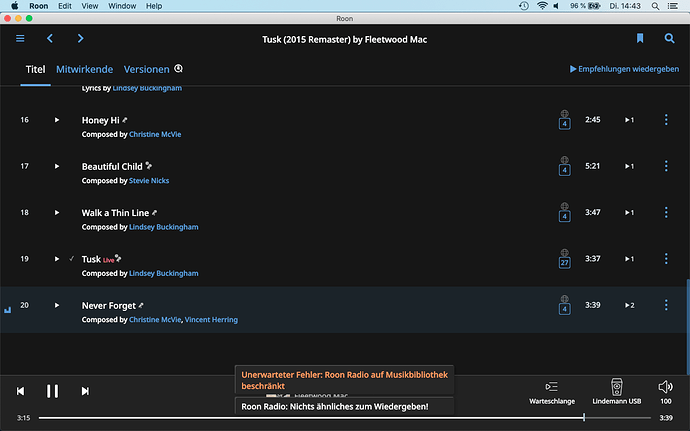The width and height of the screenshot is (690, 431).
Task: Dismiss the Unerwarteter Fehler notification
Action: click(345, 380)
